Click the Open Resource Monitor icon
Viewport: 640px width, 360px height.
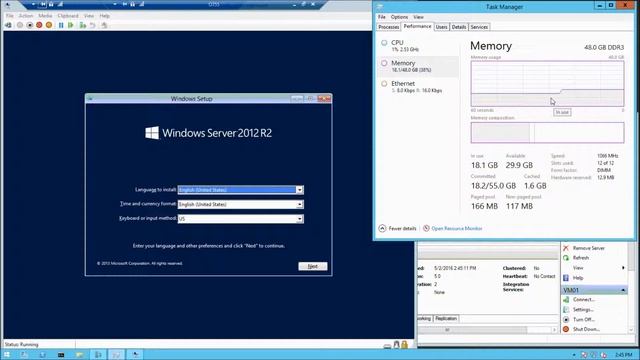click(x=426, y=229)
